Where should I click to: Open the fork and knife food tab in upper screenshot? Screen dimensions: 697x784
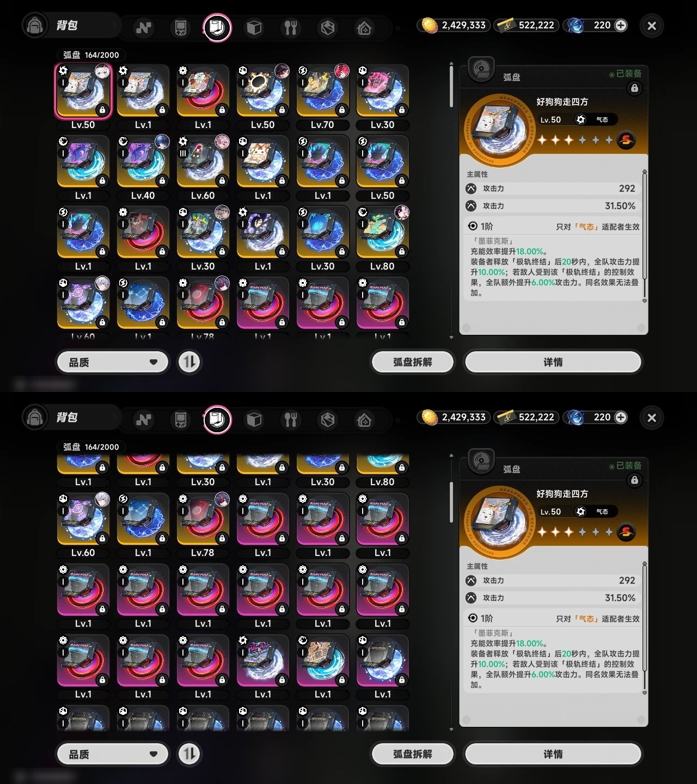click(291, 27)
